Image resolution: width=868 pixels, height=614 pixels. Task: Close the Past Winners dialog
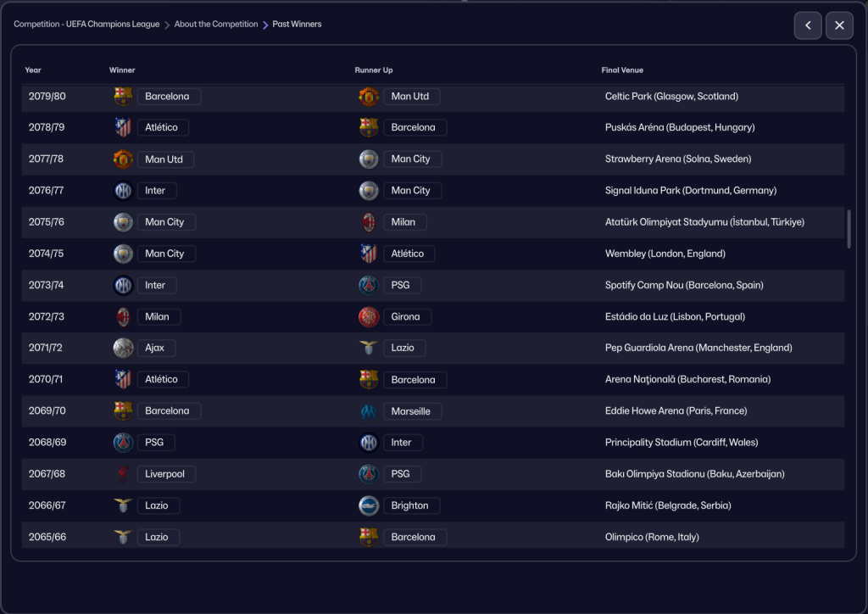839,25
